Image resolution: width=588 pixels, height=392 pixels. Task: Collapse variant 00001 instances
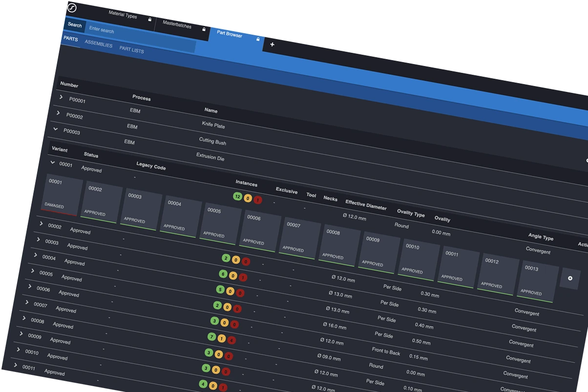[x=51, y=163]
